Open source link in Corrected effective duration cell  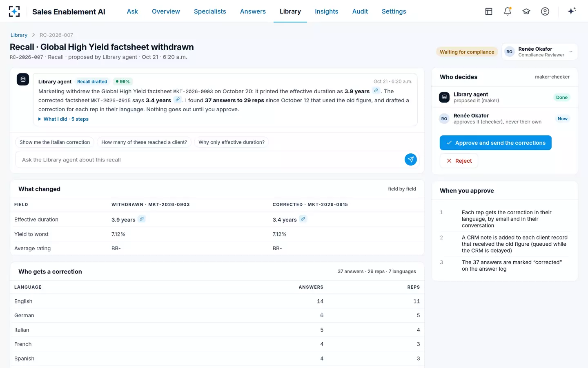pyautogui.click(x=303, y=219)
